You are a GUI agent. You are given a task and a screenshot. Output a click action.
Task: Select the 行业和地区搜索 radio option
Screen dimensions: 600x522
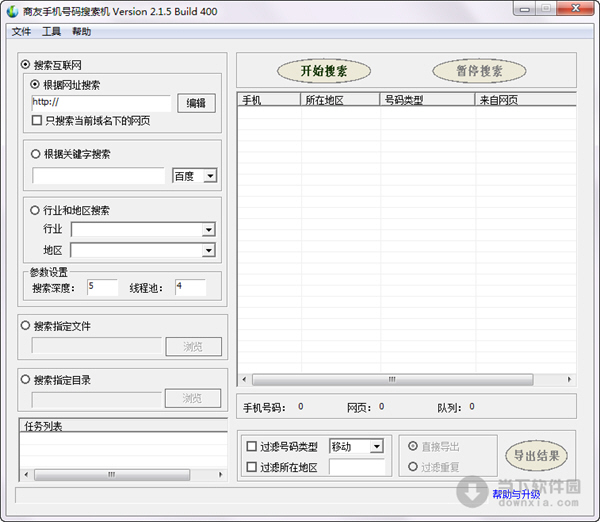[x=37, y=210]
